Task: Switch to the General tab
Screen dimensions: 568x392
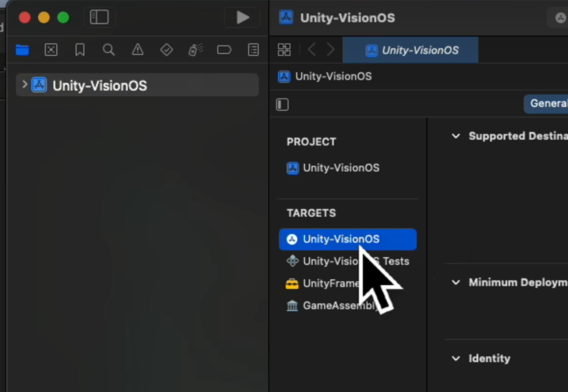Action: click(x=547, y=104)
